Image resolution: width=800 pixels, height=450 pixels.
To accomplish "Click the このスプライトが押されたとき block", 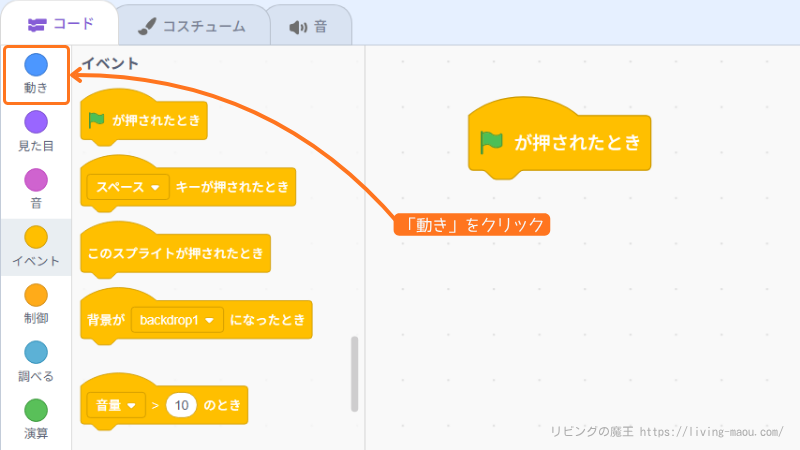I will point(174,254).
